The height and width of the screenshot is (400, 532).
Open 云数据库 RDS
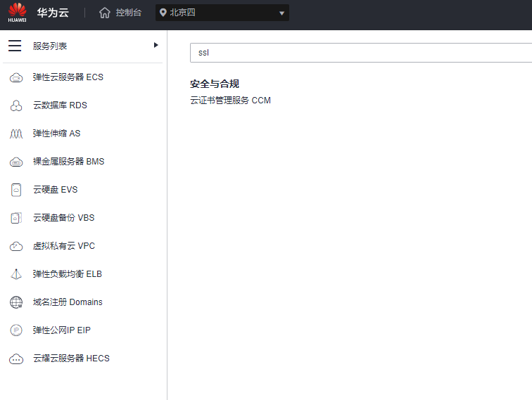[60, 105]
